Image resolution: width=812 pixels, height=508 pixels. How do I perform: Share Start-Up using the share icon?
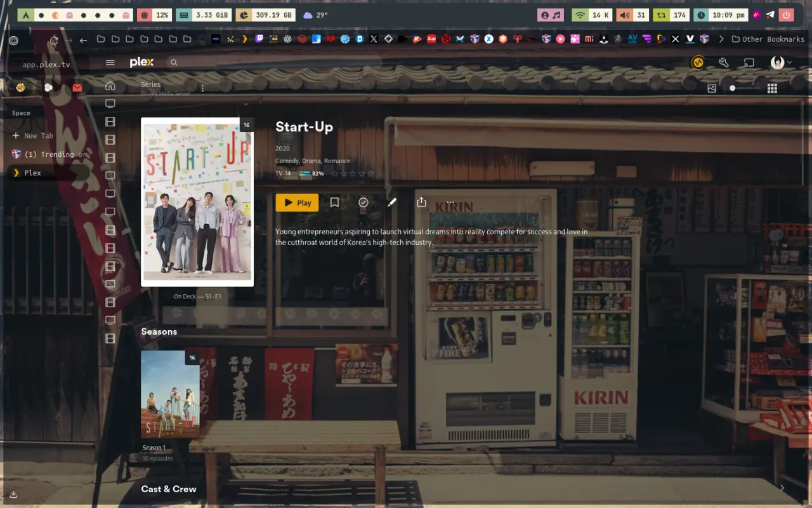pyautogui.click(x=421, y=202)
